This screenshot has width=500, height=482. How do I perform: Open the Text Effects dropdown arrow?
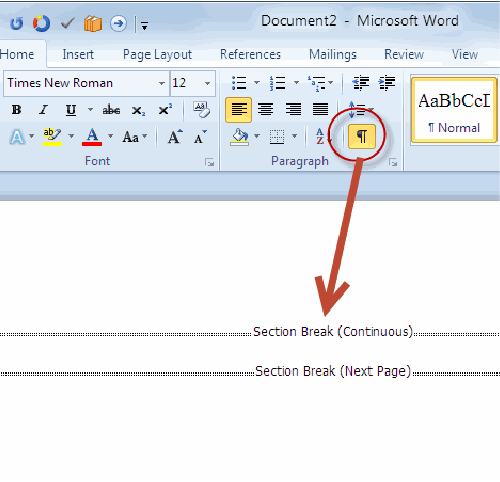click(32, 136)
